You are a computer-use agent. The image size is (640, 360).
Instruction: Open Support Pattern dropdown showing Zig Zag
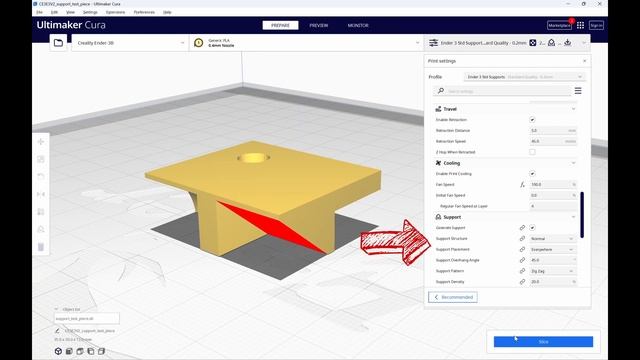(553, 271)
